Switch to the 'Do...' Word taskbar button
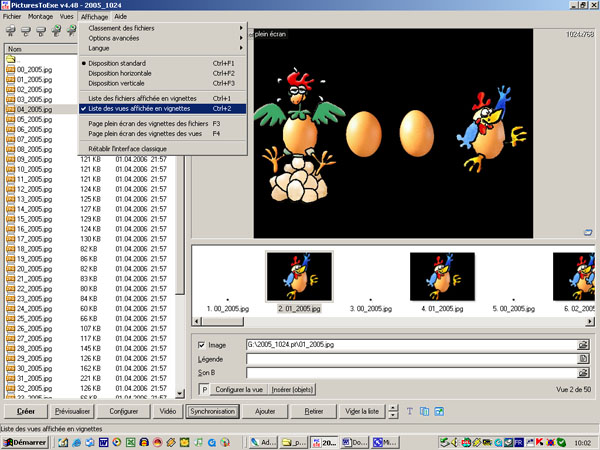This screenshot has width=600, height=450. (354, 442)
